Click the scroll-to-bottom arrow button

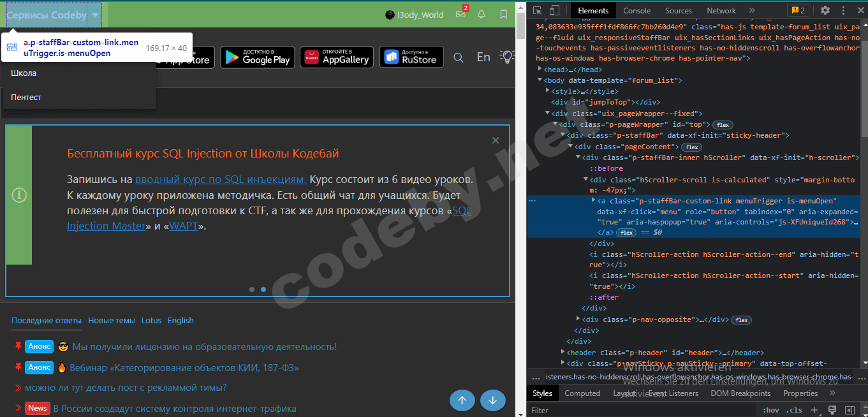[x=493, y=400]
